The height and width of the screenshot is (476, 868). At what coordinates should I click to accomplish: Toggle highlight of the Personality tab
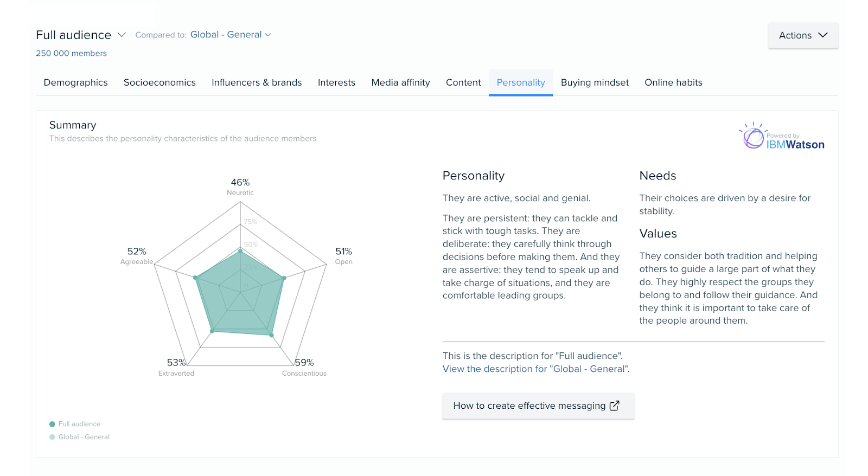point(520,82)
